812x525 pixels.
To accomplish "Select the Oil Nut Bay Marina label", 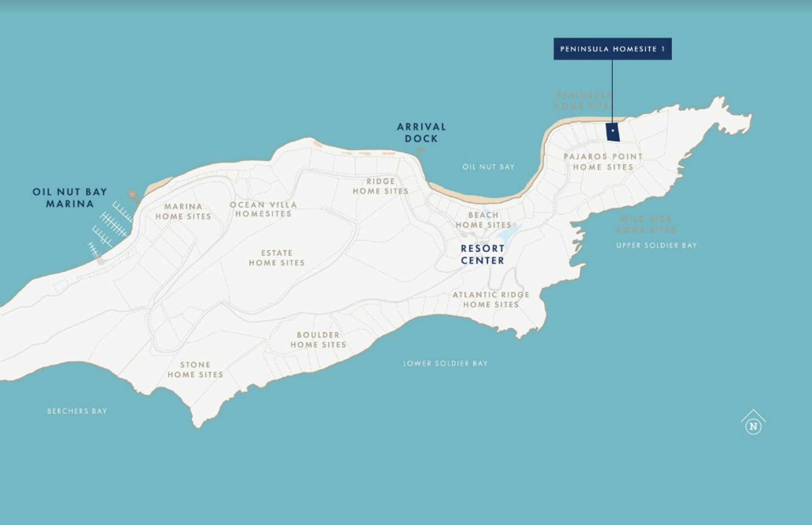I will pyautogui.click(x=70, y=198).
